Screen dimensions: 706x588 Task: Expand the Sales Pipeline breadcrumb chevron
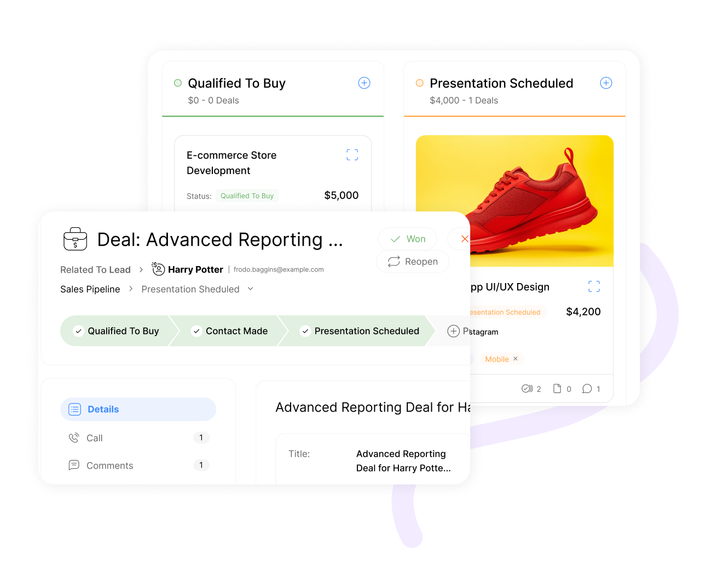(x=131, y=289)
